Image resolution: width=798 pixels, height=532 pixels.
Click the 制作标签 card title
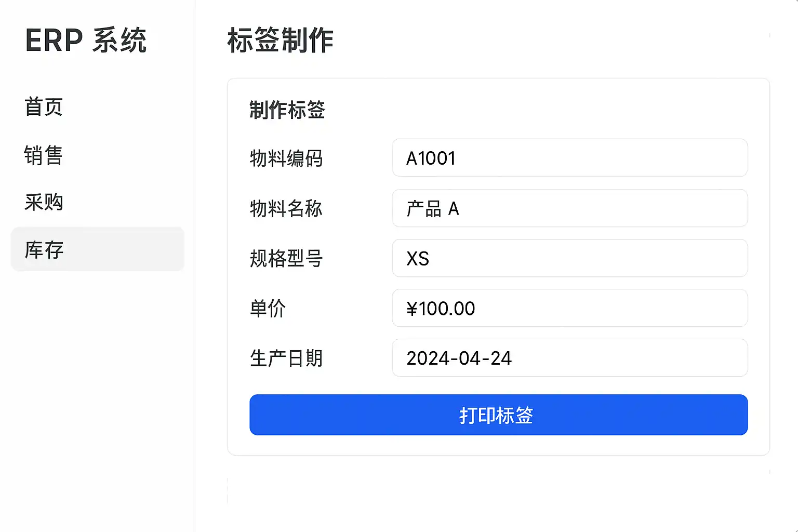click(287, 110)
